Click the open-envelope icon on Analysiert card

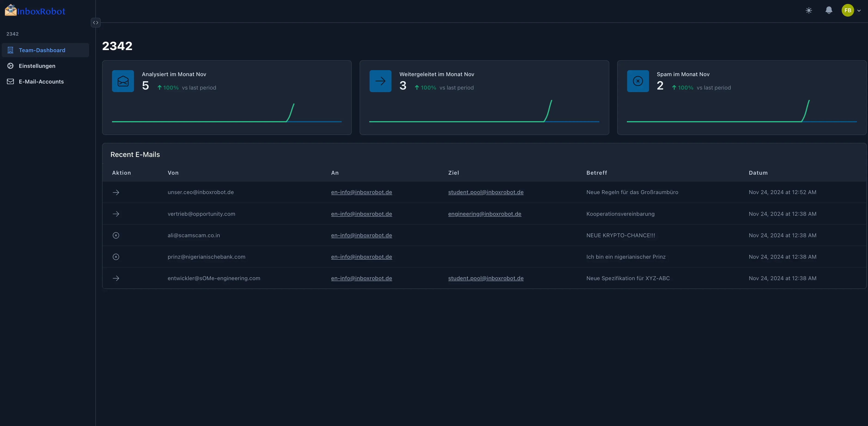click(123, 81)
